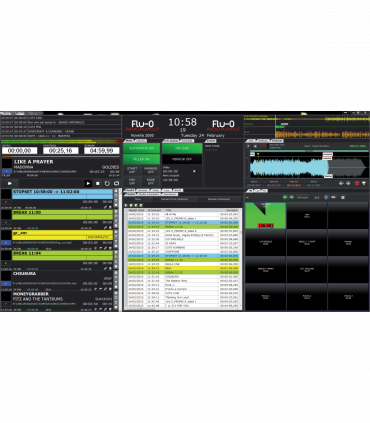Click the funnel icon on the STOPSET item
Image resolution: width=370 pixels, height=423 pixels.
coord(110,207)
